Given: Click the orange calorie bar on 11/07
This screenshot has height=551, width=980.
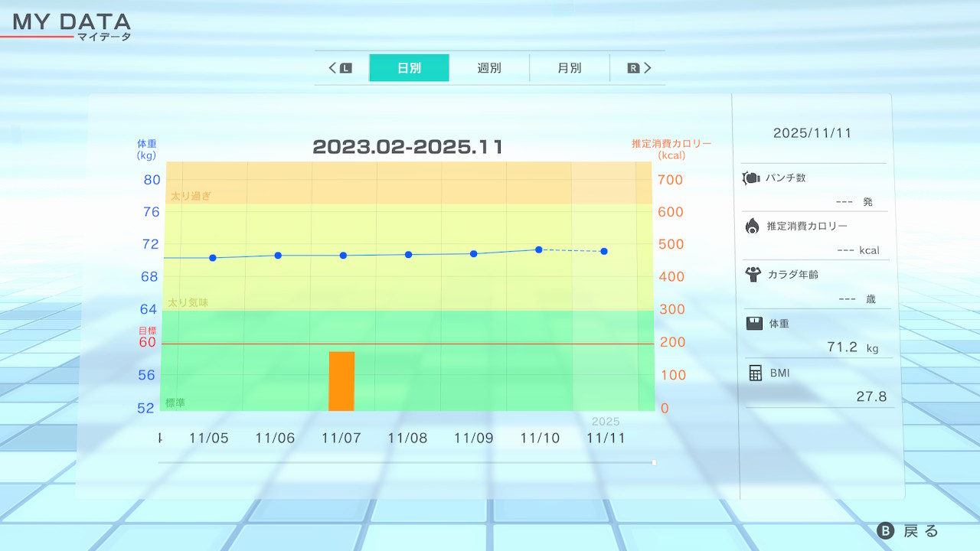Looking at the screenshot, I should click(x=341, y=381).
